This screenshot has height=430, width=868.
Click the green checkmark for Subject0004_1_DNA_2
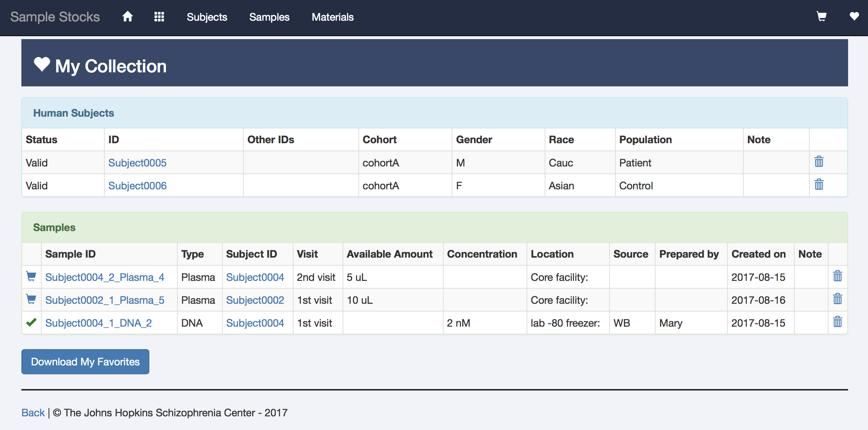point(31,322)
